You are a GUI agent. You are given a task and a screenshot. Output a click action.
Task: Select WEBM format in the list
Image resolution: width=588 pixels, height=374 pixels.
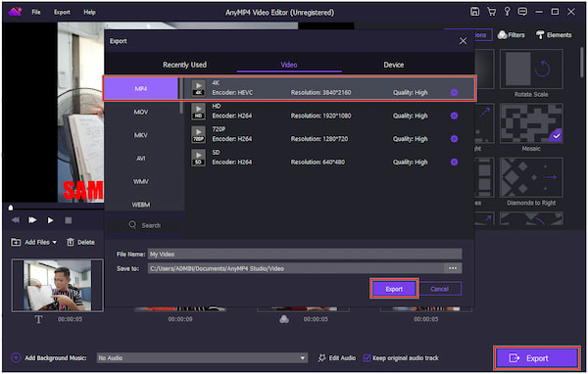pos(141,205)
